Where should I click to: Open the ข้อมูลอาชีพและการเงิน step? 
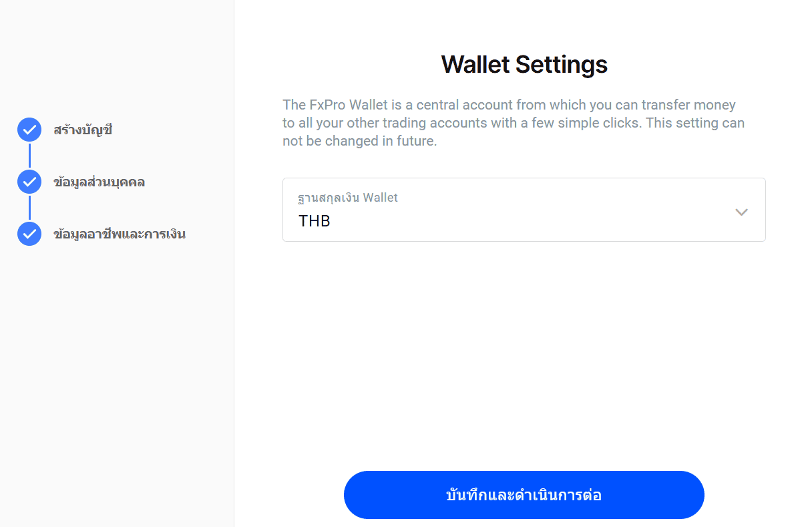pyautogui.click(x=119, y=234)
